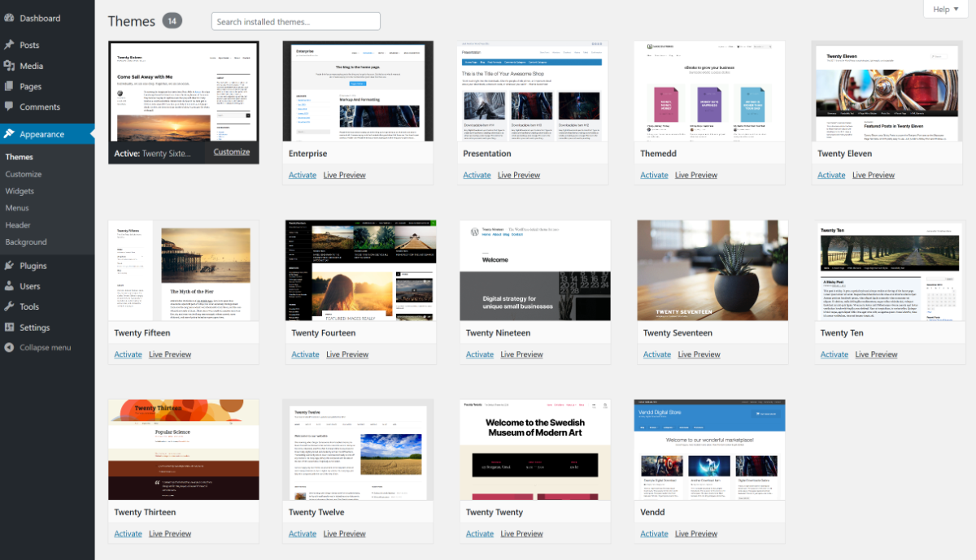Viewport: 976px width, 560px height.
Task: Click the Twenty Twelve theme screenshot
Action: 358,450
